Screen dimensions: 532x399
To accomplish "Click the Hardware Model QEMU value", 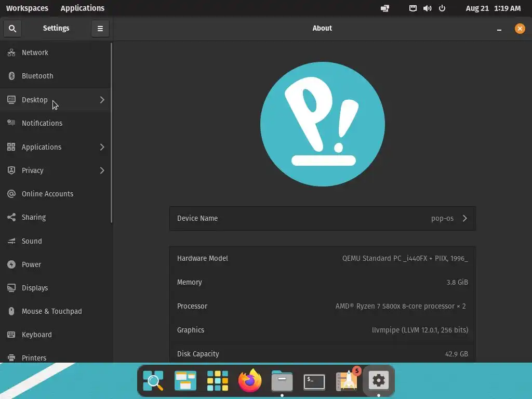I will (405, 258).
